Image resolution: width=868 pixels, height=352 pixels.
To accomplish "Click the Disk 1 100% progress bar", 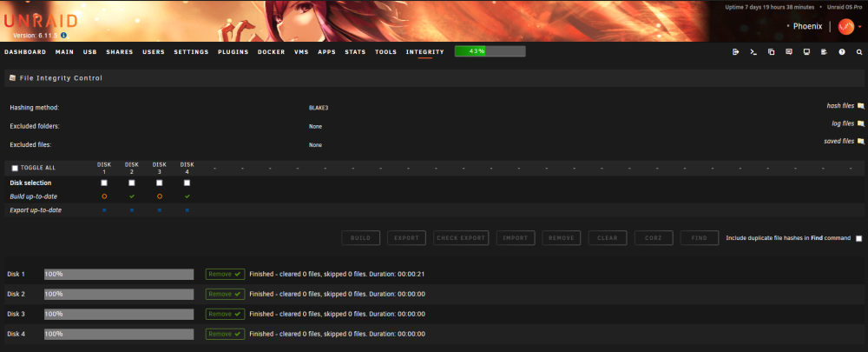I will pyautogui.click(x=119, y=274).
